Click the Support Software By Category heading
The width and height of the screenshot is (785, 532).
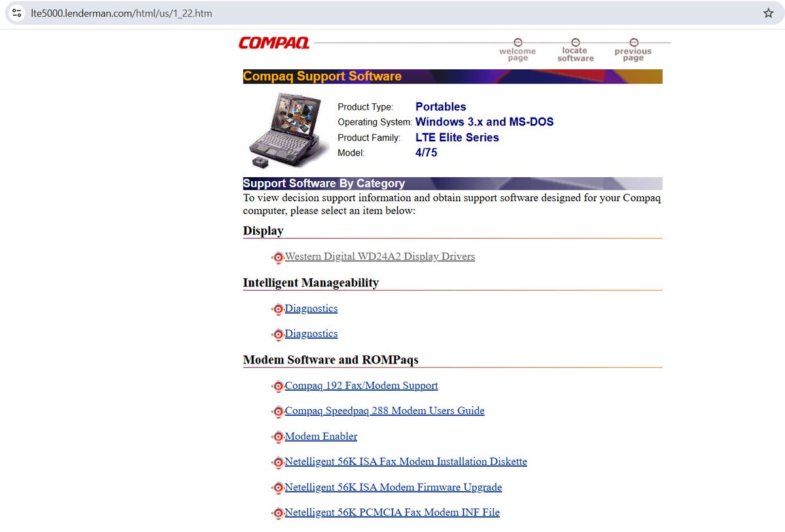click(453, 184)
